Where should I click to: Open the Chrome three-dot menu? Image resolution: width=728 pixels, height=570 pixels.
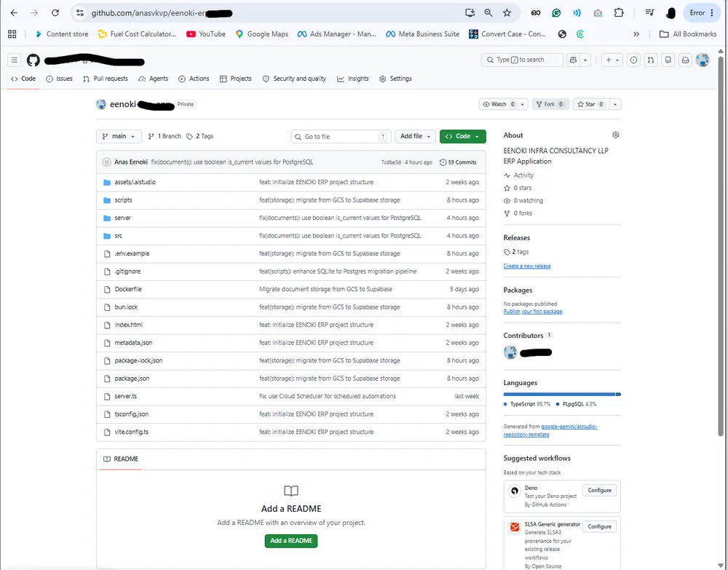point(712,13)
